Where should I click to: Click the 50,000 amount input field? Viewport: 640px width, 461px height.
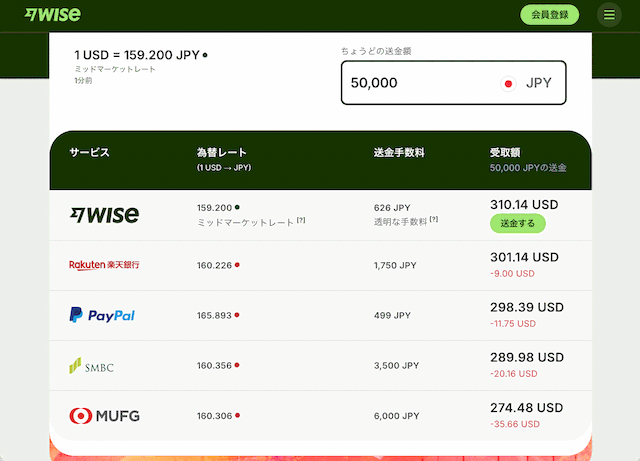pos(453,83)
